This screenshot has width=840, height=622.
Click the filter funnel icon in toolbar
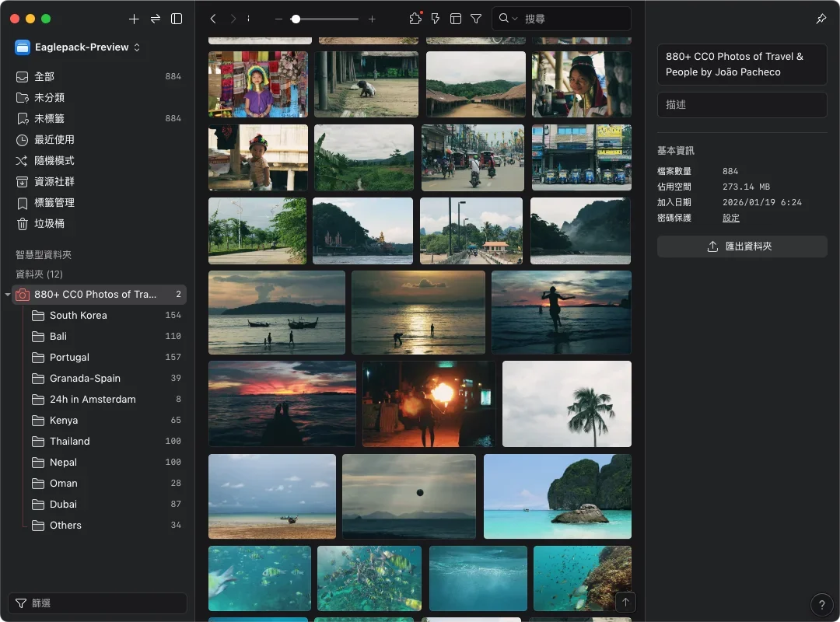pos(476,19)
